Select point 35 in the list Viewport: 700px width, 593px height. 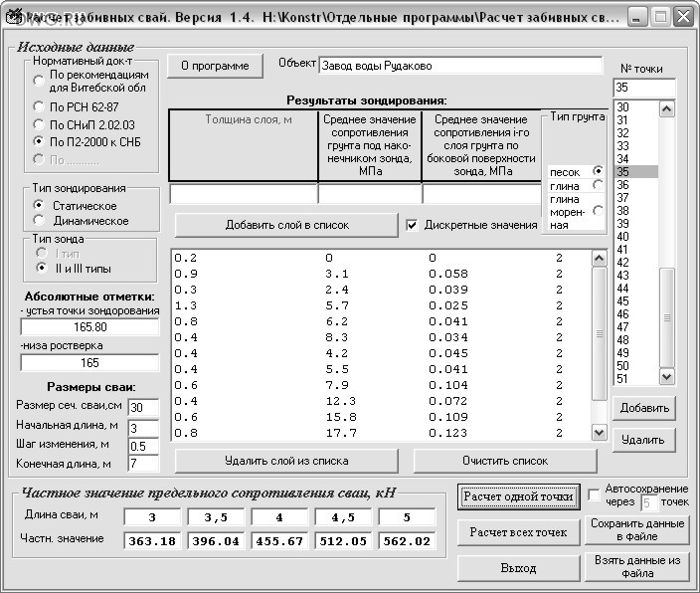(636, 171)
